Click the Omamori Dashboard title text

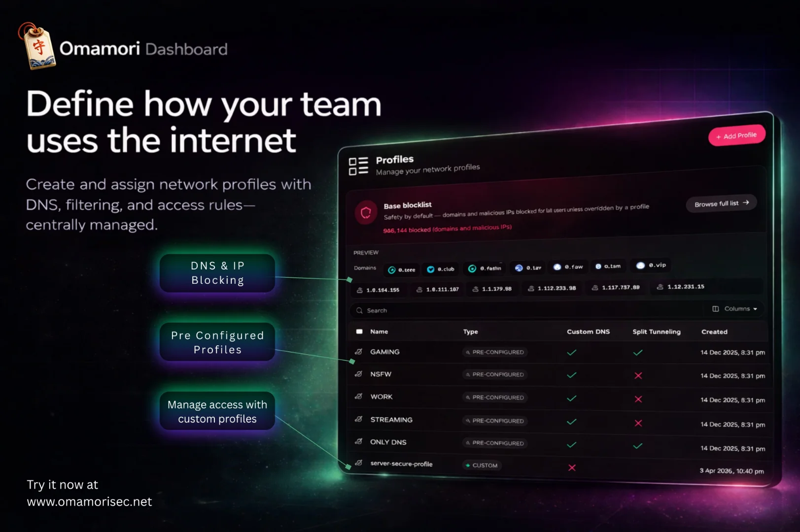pos(143,49)
